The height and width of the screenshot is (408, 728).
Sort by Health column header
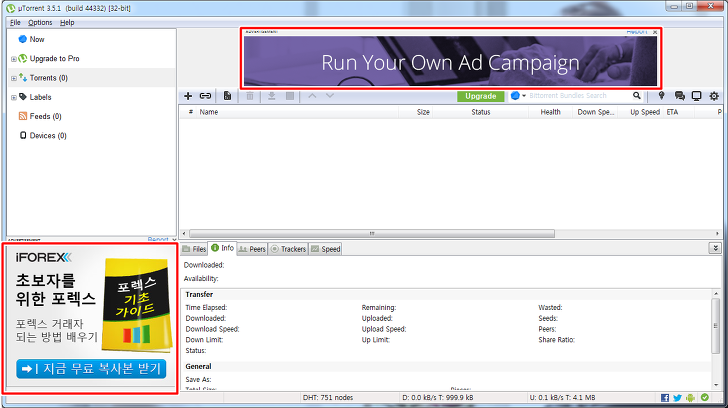(x=550, y=112)
